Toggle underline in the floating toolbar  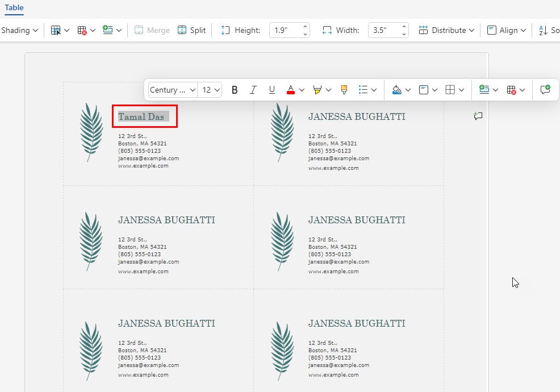coord(272,90)
